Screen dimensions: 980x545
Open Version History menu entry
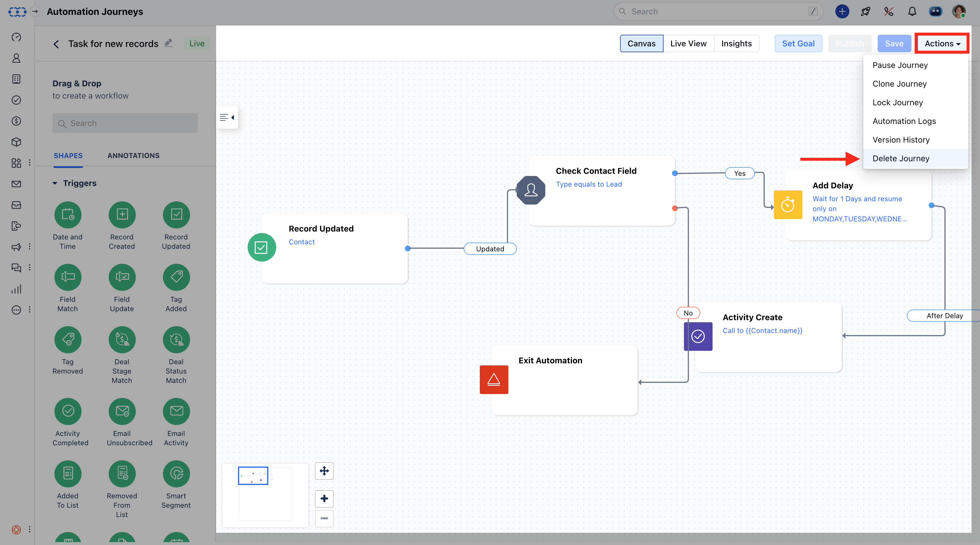tap(916, 140)
